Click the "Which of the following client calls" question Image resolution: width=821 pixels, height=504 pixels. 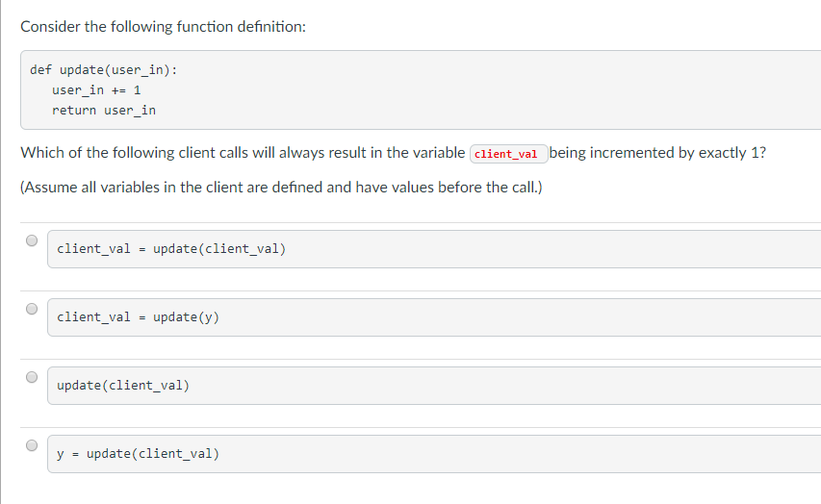(243, 153)
